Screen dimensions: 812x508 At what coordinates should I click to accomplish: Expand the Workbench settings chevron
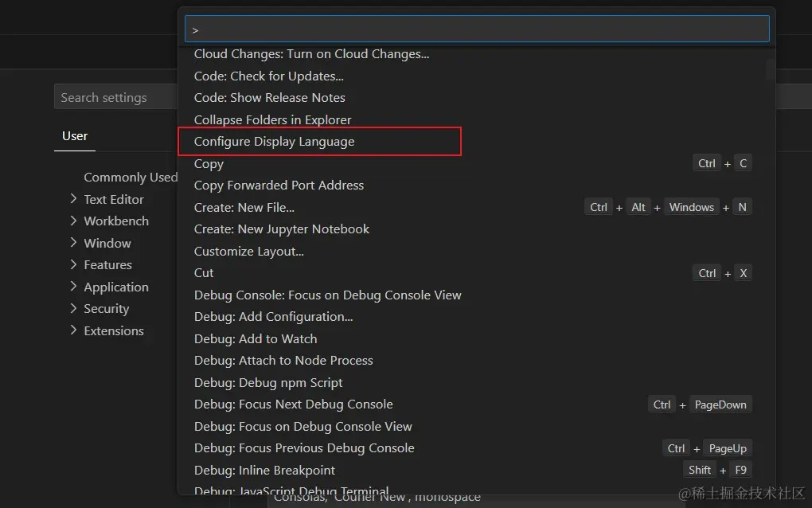pos(73,221)
